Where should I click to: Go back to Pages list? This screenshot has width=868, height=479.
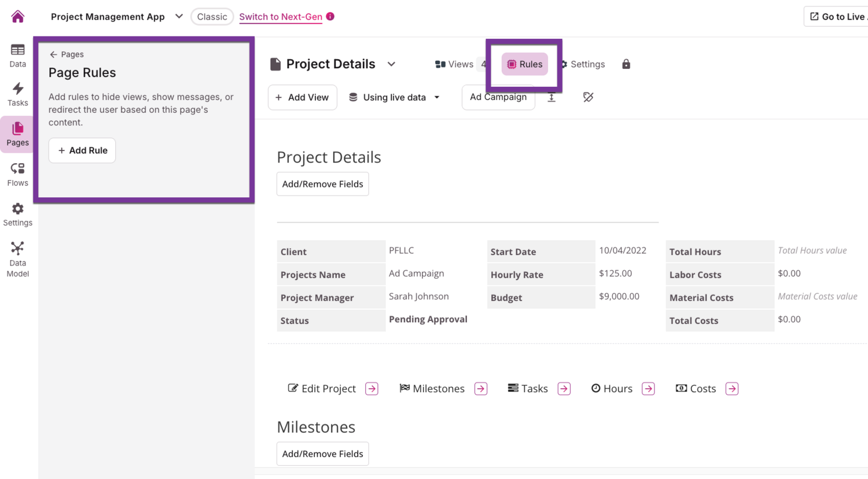(67, 54)
